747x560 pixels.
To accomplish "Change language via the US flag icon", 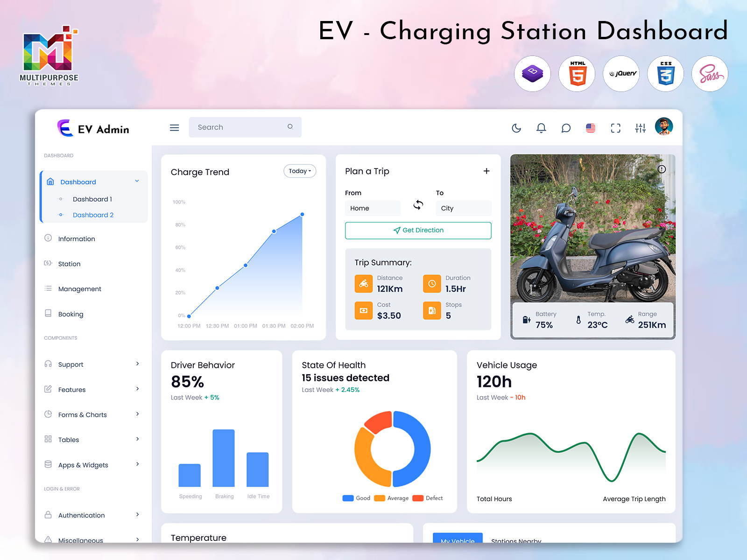I will 591,128.
